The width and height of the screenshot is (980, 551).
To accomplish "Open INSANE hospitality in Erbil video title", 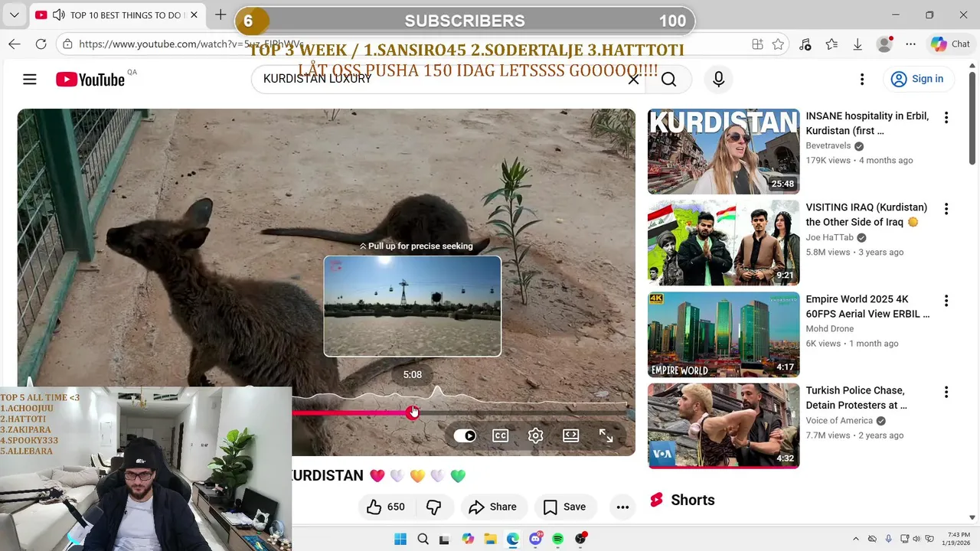I will click(x=867, y=123).
